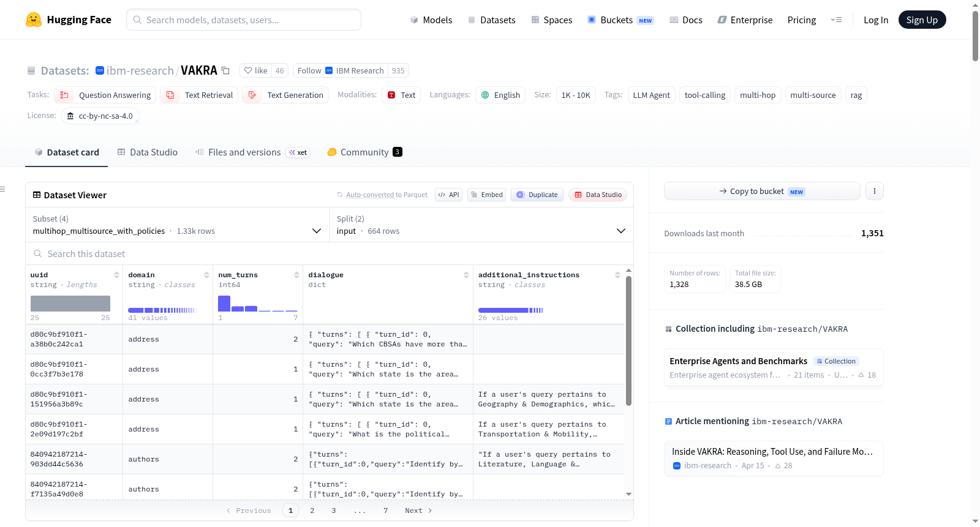
Task: Click the page's vertical scrollbar thumb
Action: coord(975,36)
